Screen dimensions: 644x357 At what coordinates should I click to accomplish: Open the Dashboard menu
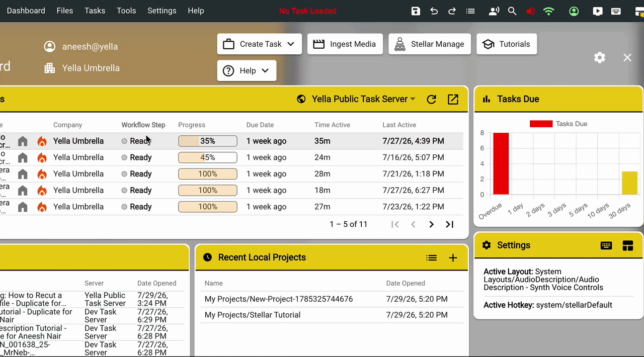tap(26, 11)
